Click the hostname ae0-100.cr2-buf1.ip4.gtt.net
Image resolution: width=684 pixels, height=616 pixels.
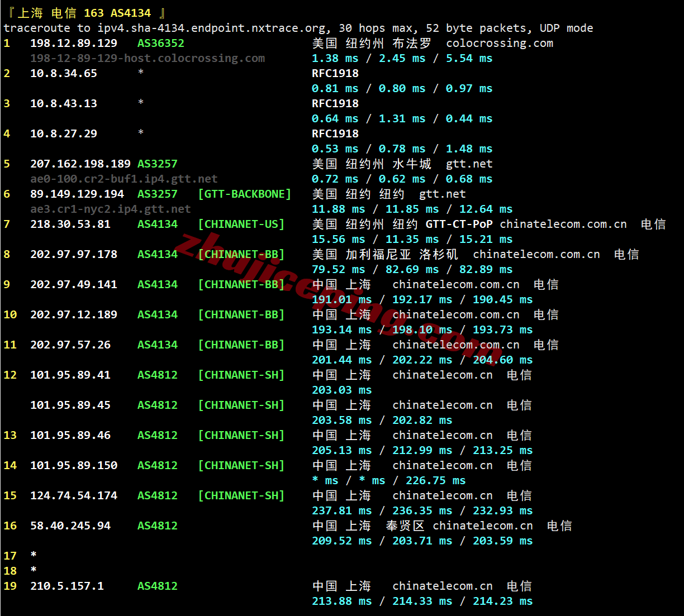[123, 179]
